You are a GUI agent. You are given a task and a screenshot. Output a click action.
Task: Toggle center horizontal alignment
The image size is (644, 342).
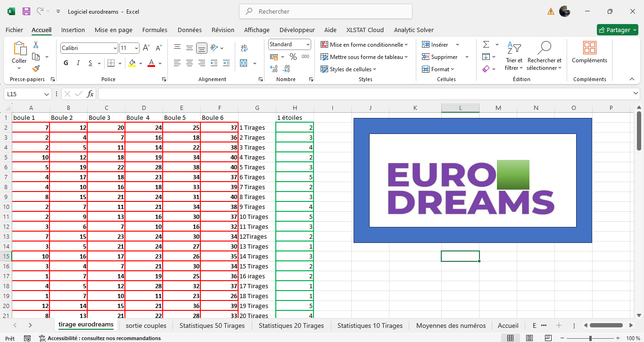(190, 63)
